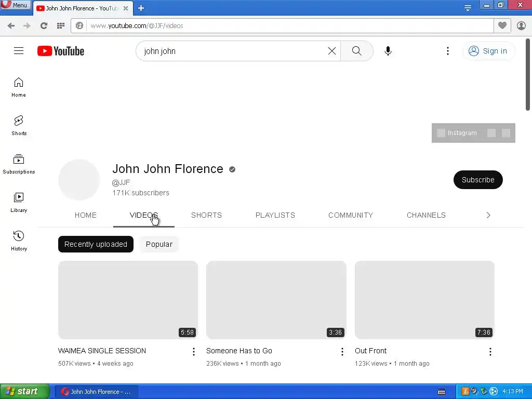The height and width of the screenshot is (399, 532).
Task: Click browser forward arrow
Action: [26, 26]
